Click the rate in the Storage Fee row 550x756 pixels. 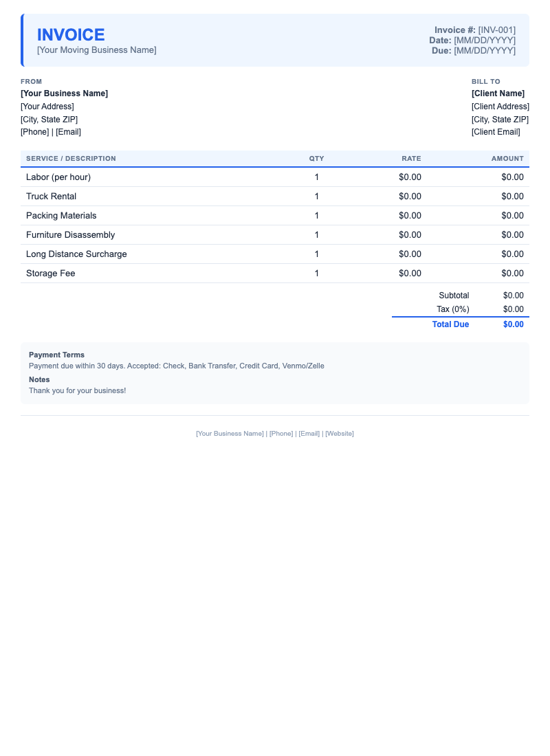click(x=410, y=274)
